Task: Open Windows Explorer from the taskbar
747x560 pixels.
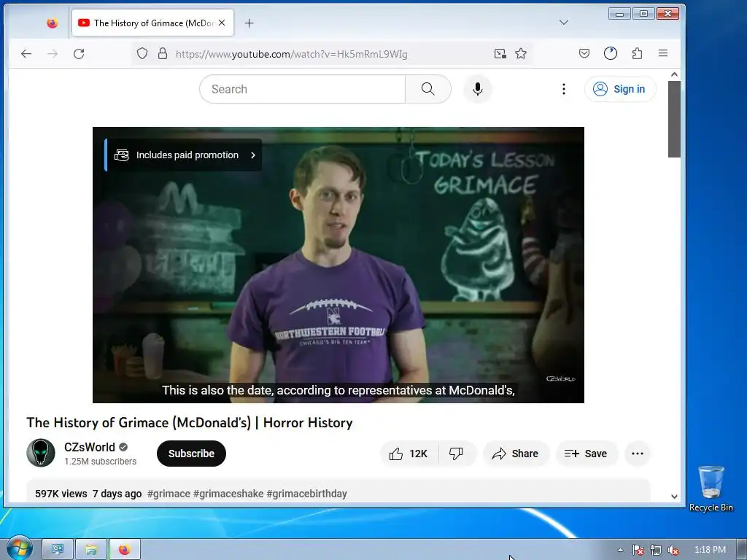Action: coord(91,550)
